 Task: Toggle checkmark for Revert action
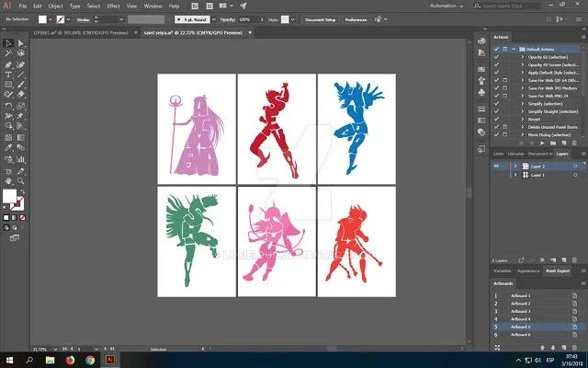[496, 119]
